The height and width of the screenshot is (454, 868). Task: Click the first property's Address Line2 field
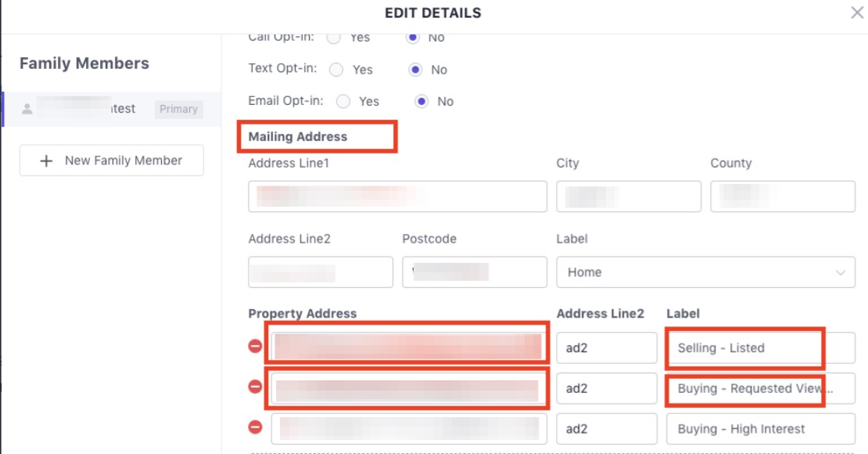point(606,348)
